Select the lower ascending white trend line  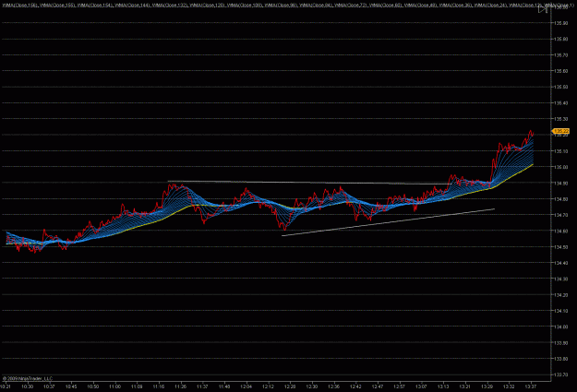point(389,222)
